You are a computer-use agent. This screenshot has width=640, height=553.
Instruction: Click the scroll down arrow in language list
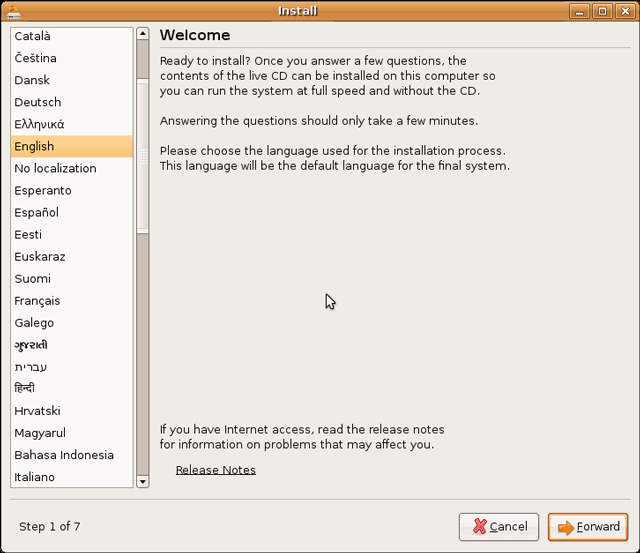click(142, 481)
